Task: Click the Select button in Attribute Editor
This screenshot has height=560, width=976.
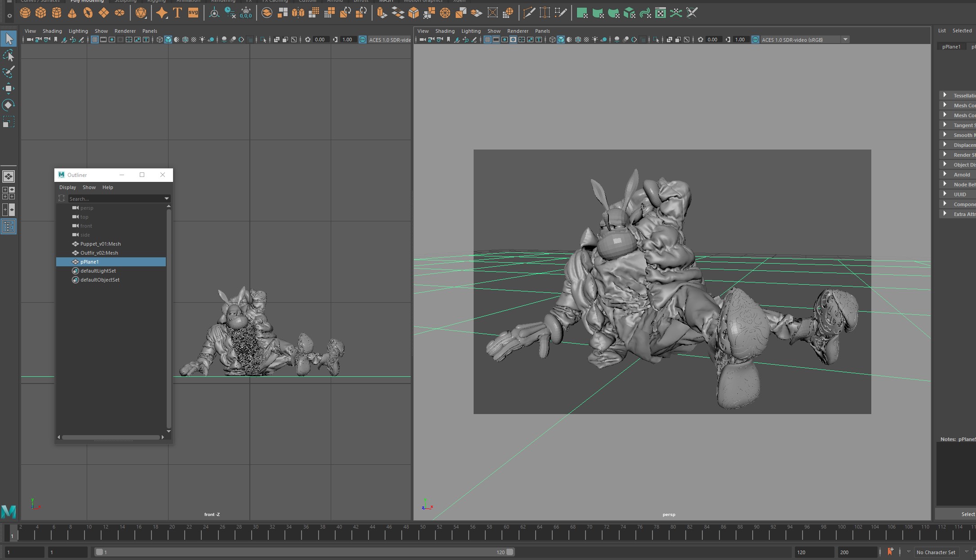Action: coord(955,514)
